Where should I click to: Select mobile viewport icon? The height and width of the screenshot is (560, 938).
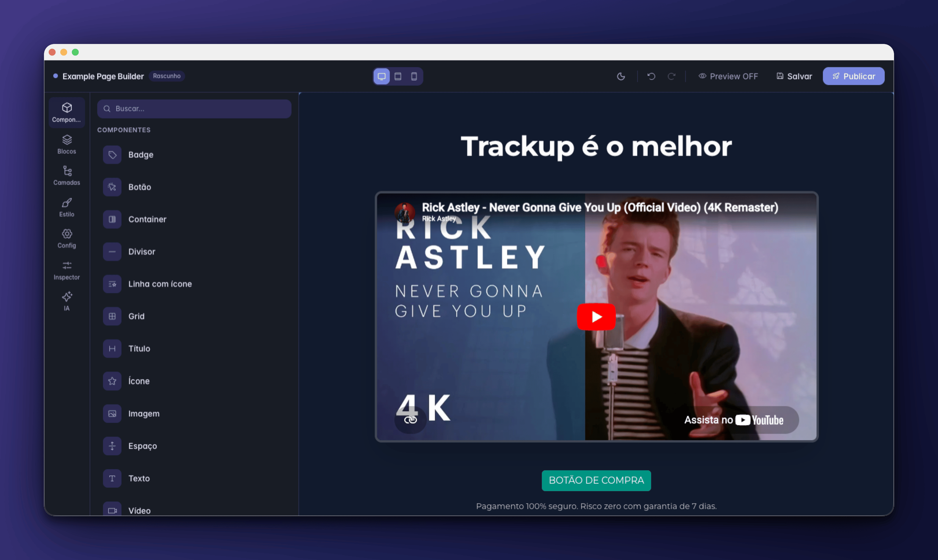(x=414, y=76)
